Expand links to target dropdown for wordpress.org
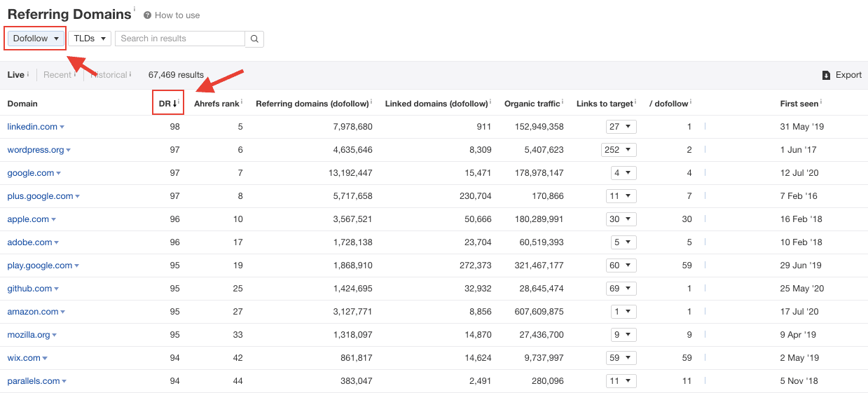This screenshot has width=868, height=393. [619, 150]
